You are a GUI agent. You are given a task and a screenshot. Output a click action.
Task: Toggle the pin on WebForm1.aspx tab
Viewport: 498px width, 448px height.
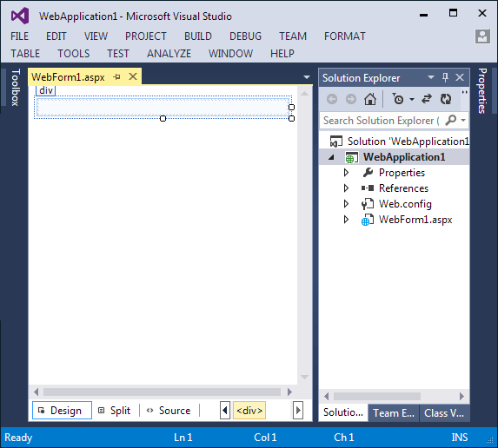(x=116, y=76)
